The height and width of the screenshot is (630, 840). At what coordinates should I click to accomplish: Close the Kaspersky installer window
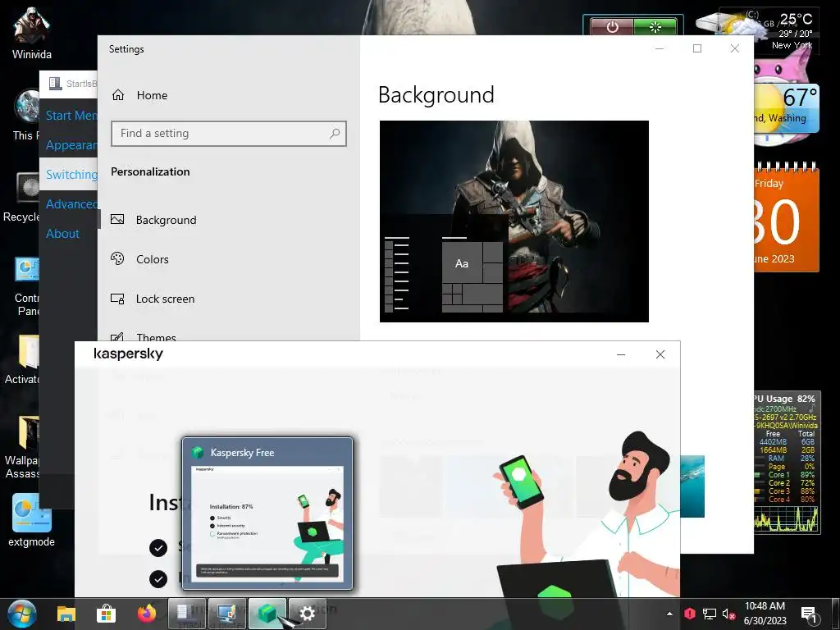coord(660,354)
